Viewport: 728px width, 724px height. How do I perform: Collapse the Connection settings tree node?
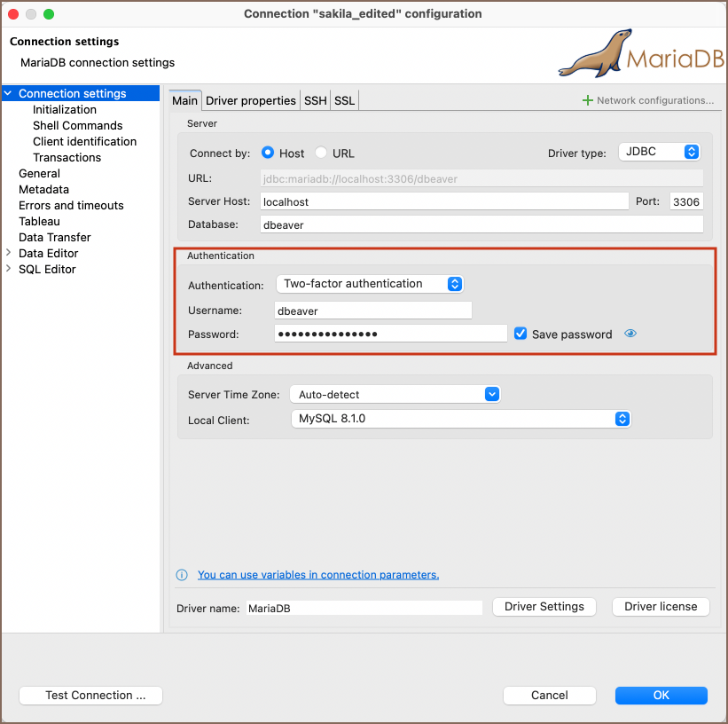(8, 93)
